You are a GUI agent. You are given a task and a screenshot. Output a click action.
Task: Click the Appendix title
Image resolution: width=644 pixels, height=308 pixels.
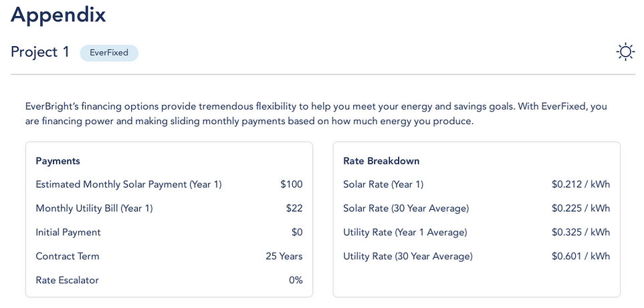[x=58, y=15]
